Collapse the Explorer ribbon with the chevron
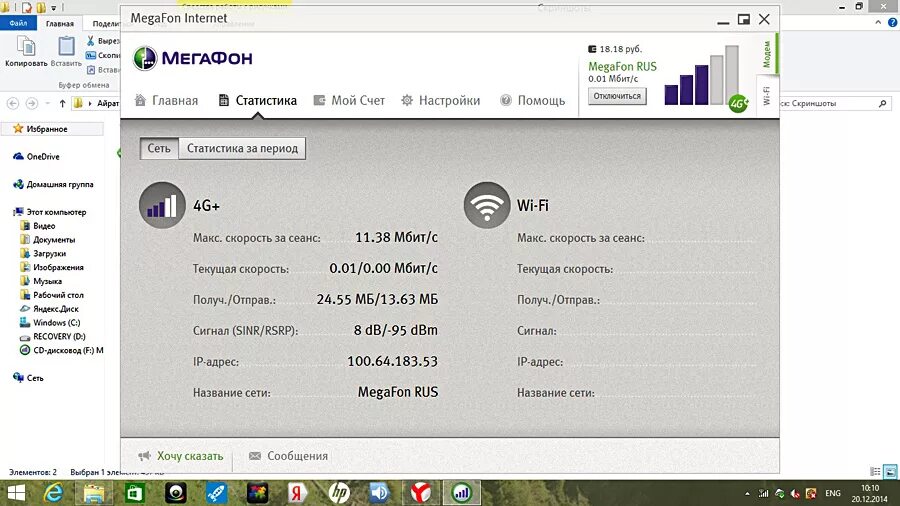 point(878,22)
